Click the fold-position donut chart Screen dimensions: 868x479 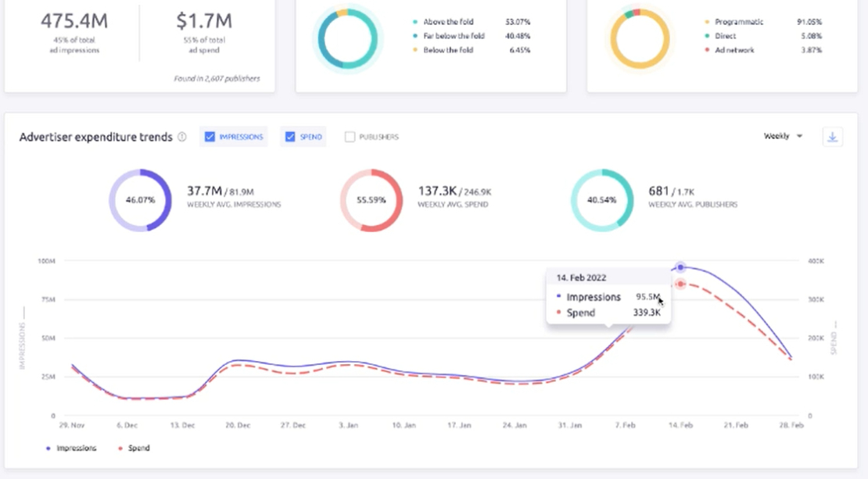tap(347, 39)
